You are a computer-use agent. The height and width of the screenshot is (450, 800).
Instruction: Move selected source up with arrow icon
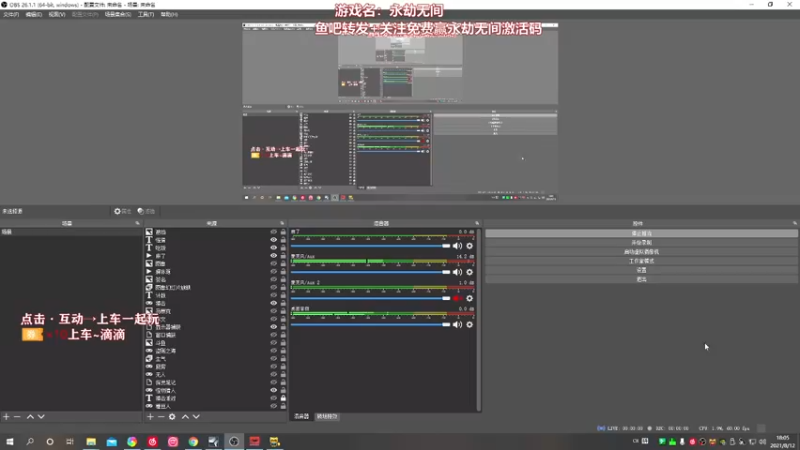click(x=185, y=417)
